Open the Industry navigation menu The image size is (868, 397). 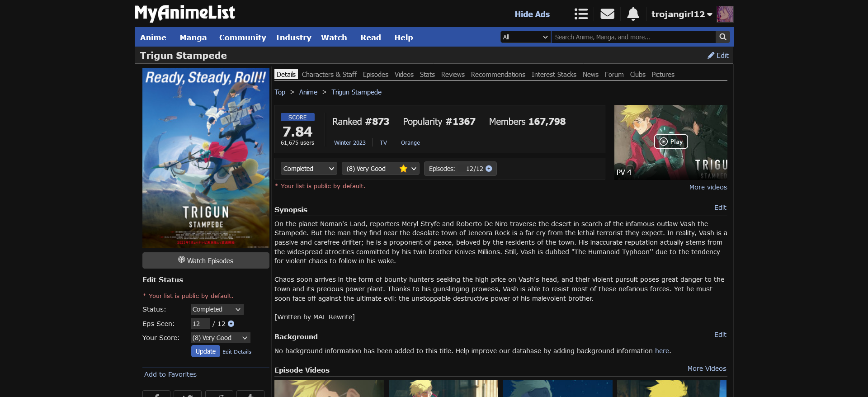pos(293,38)
